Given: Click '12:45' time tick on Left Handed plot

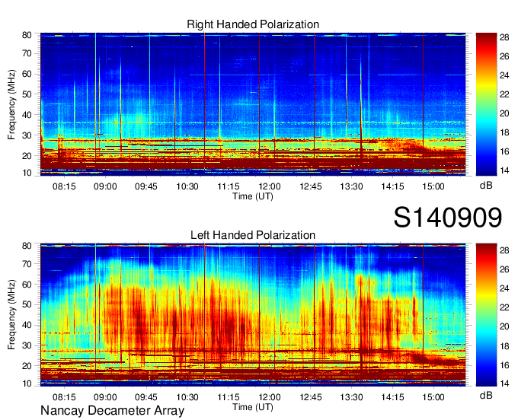Looking at the screenshot, I should pos(311,397).
